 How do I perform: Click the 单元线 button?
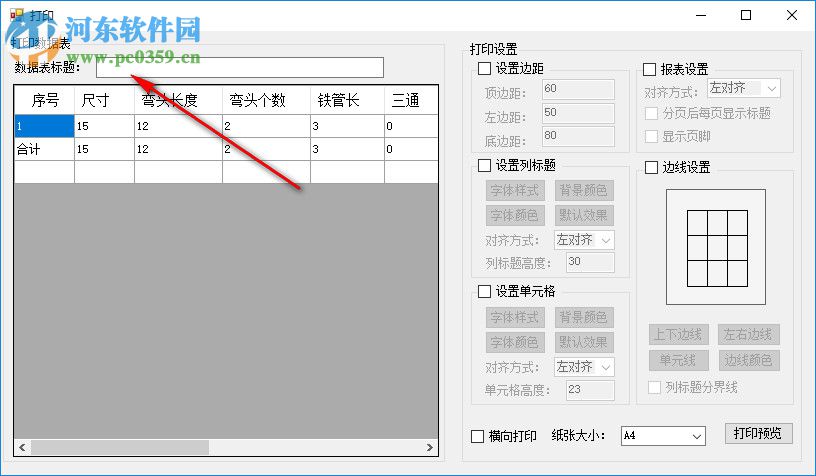click(x=679, y=360)
